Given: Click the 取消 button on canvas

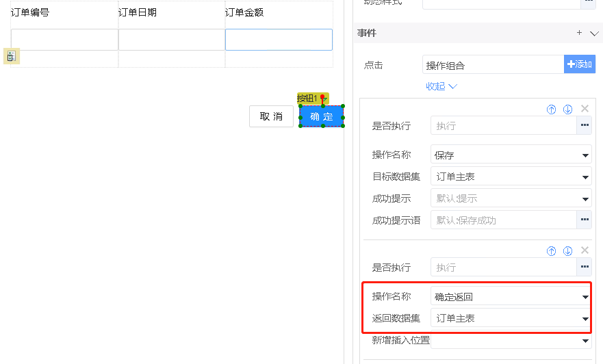Looking at the screenshot, I should coord(271,117).
